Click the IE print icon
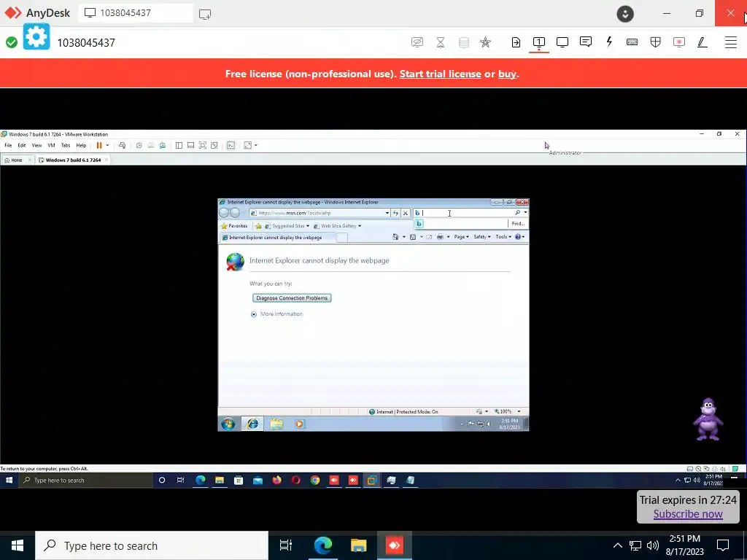 [x=440, y=237]
